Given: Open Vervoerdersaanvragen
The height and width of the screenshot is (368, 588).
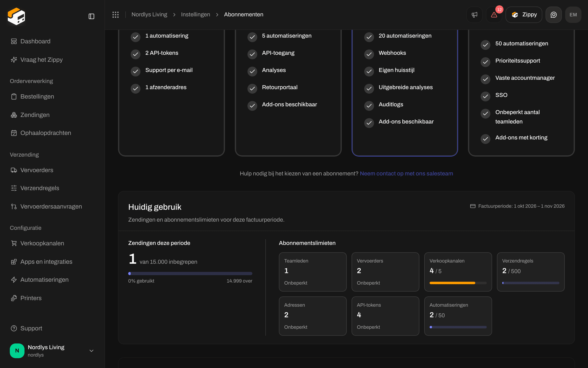Looking at the screenshot, I should click(x=52, y=206).
